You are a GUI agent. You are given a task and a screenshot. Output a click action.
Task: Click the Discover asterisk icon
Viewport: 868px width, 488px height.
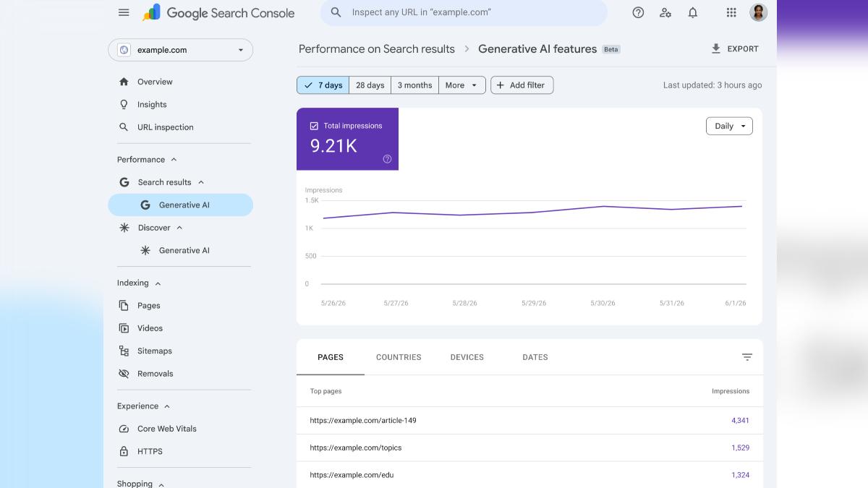[x=124, y=228]
